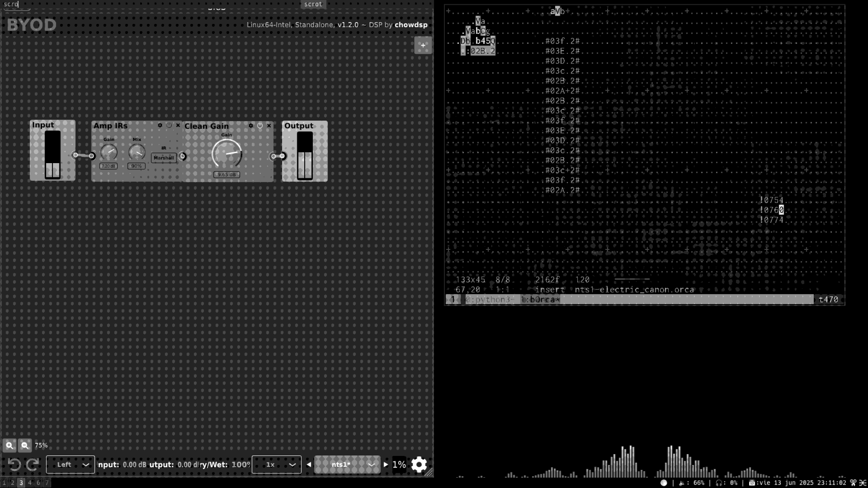Click the volume 66% indicator in status bar
The image size is (868, 488).
[x=691, y=483]
